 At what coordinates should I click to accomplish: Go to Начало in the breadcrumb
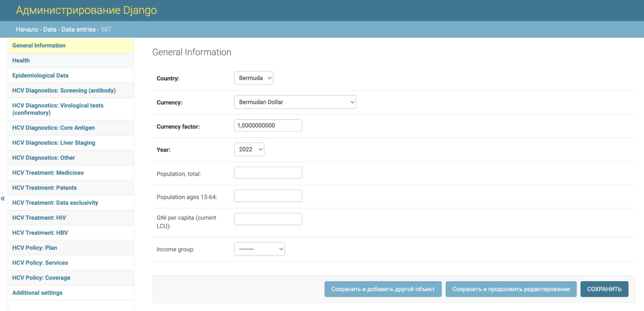27,29
